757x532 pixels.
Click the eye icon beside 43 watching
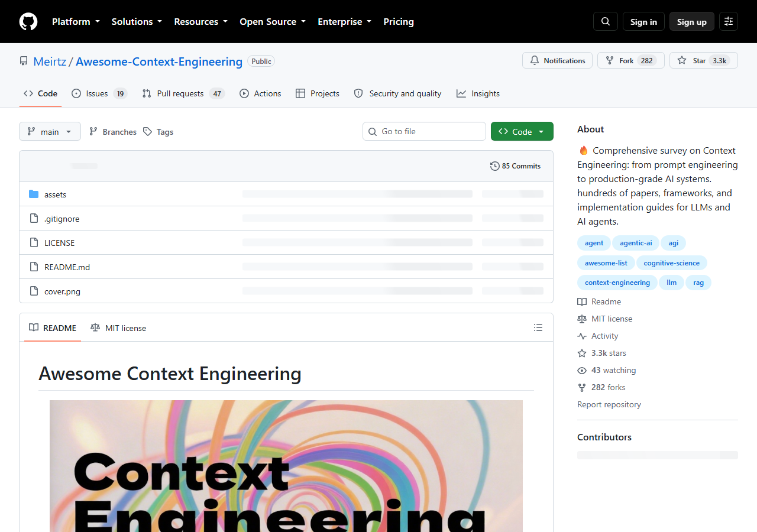[x=582, y=370]
